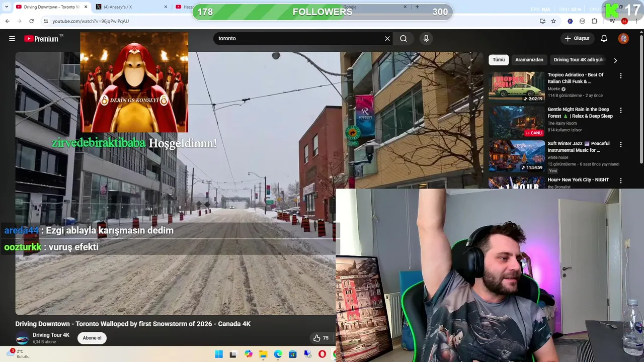Go to the YouTube Premium home logo
The image size is (644, 362).
[x=41, y=39]
